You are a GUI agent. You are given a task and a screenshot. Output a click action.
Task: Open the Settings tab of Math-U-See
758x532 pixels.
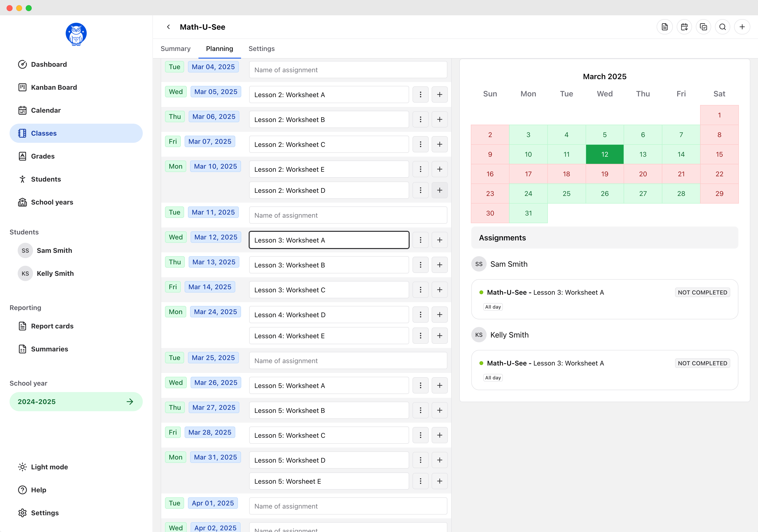pyautogui.click(x=261, y=49)
